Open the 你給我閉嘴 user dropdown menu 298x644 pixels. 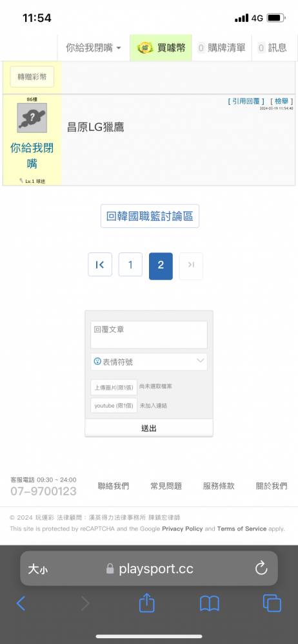point(94,48)
